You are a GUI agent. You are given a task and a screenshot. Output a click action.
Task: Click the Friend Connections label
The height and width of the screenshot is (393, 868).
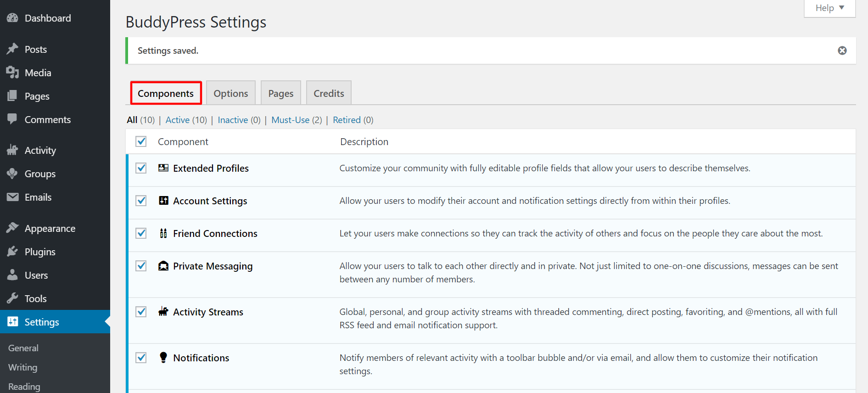pos(215,233)
